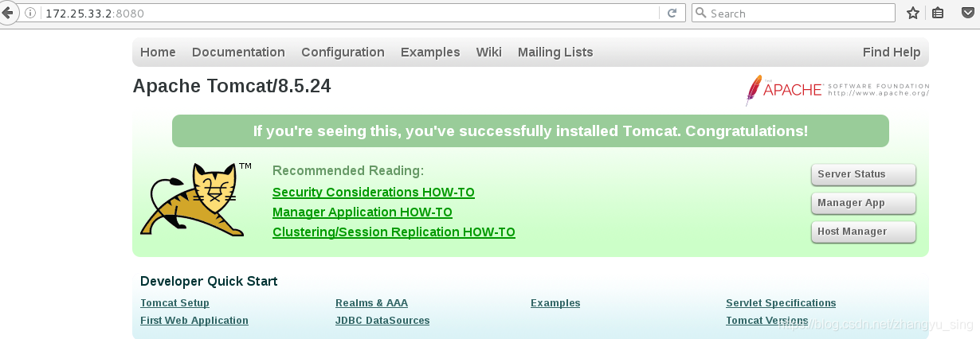Click the Apache Tomcat/8.5.24 heading
This screenshot has width=980, height=339.
(x=232, y=86)
